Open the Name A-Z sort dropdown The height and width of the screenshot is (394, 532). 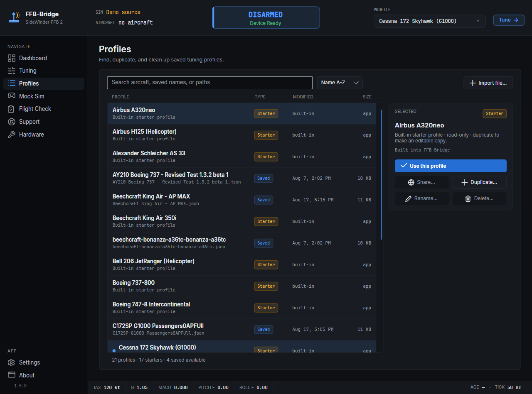click(x=340, y=83)
